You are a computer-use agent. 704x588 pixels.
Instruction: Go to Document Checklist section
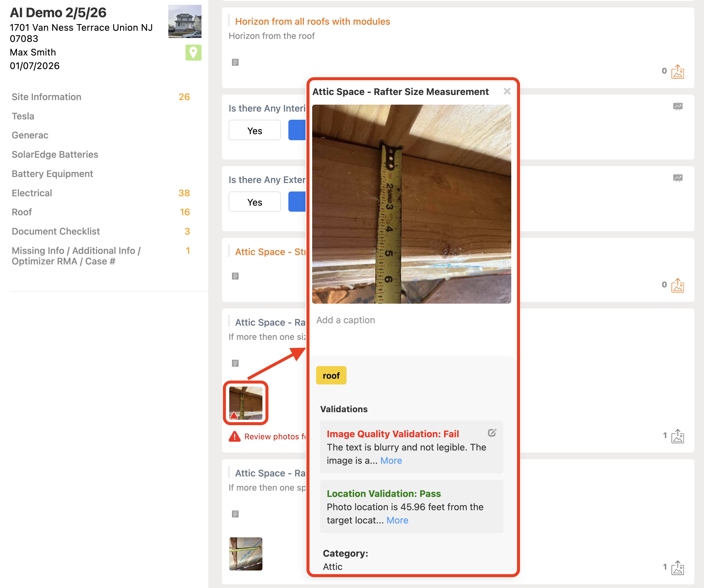(55, 231)
